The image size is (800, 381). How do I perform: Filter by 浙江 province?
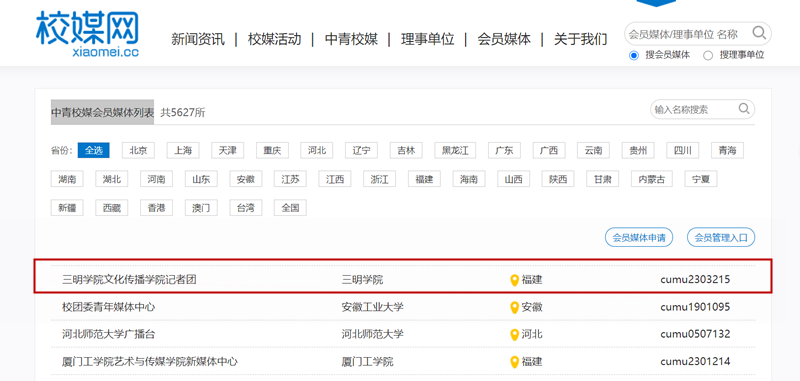pyautogui.click(x=380, y=179)
